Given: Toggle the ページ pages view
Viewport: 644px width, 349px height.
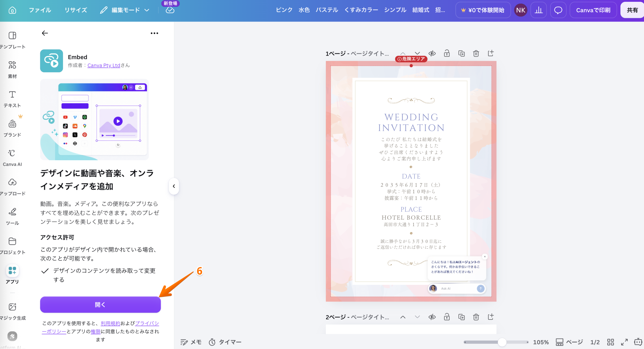Looking at the screenshot, I should [569, 342].
